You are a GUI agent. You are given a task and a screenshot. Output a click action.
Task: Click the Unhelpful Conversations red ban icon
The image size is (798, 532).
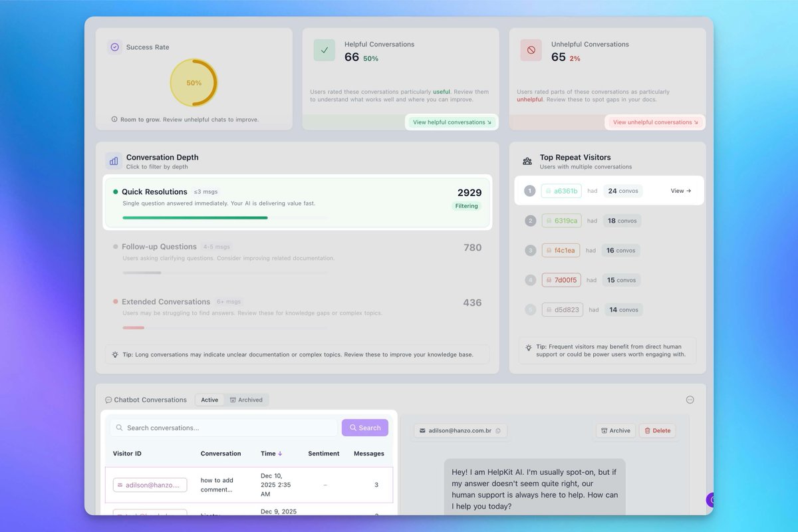pos(531,50)
